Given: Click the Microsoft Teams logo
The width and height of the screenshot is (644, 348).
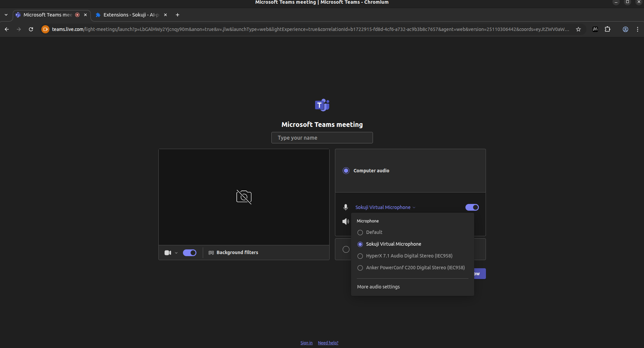Looking at the screenshot, I should pyautogui.click(x=322, y=105).
